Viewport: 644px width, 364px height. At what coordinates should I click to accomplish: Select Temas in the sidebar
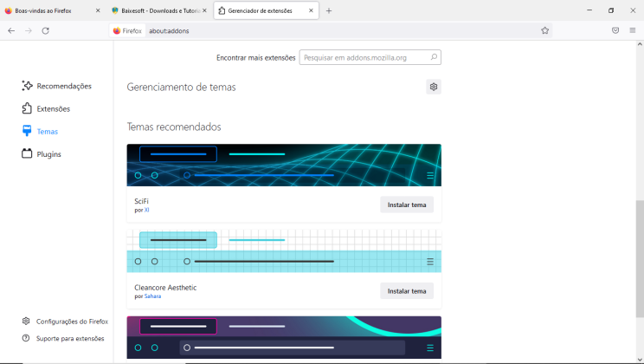(x=40, y=131)
